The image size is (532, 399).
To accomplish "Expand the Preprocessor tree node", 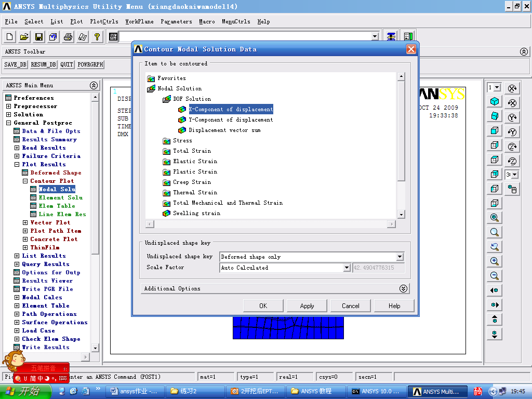I will click(x=8, y=107).
